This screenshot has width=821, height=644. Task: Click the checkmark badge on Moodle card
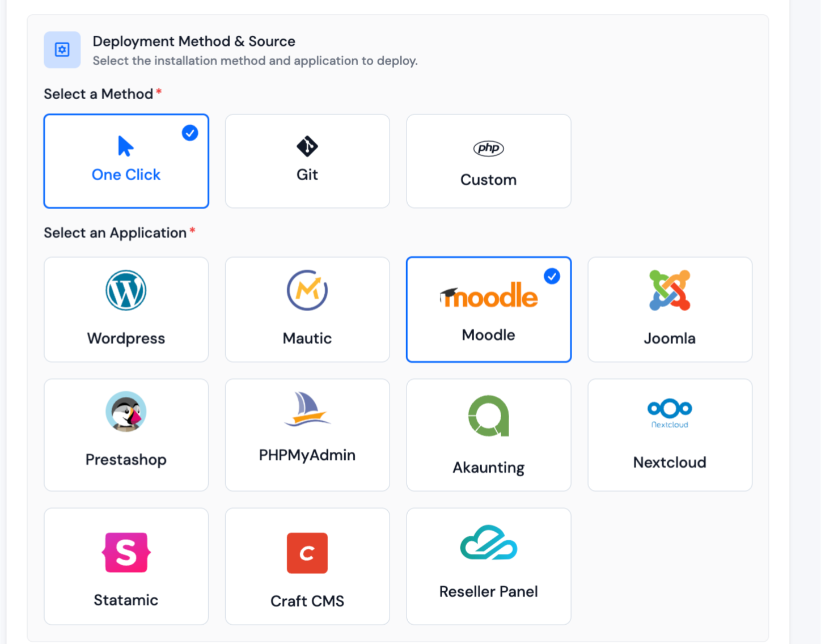551,277
